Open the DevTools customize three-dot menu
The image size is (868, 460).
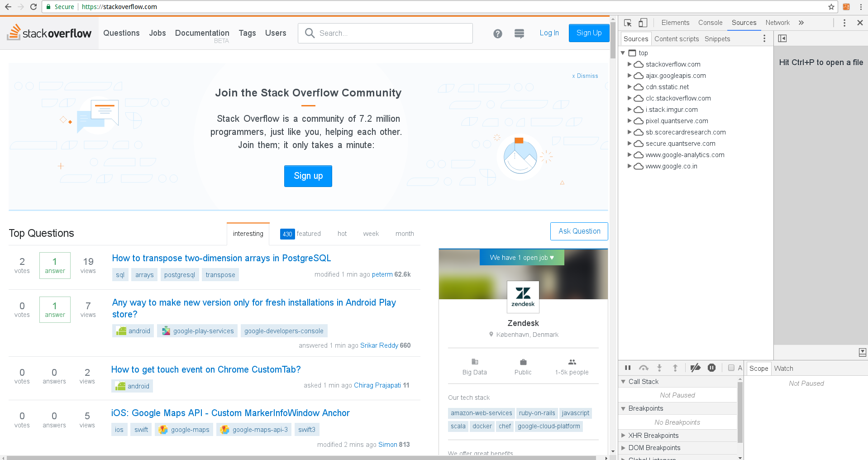844,23
